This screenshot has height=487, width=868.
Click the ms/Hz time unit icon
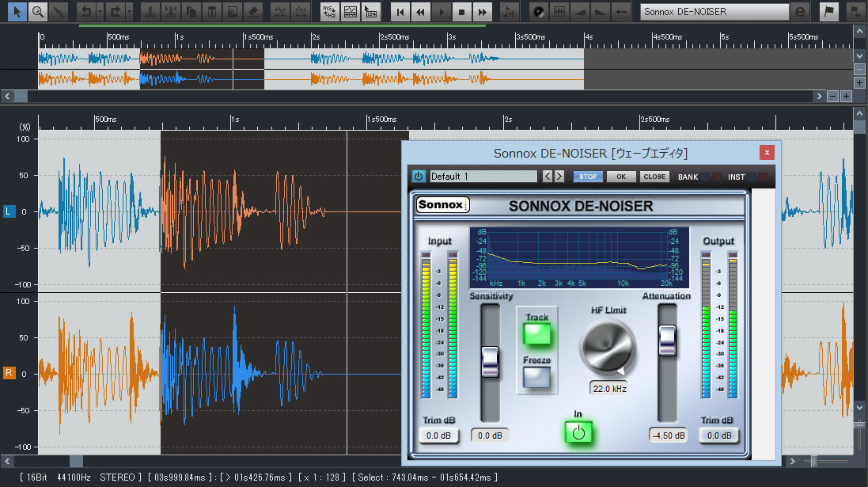(328, 12)
